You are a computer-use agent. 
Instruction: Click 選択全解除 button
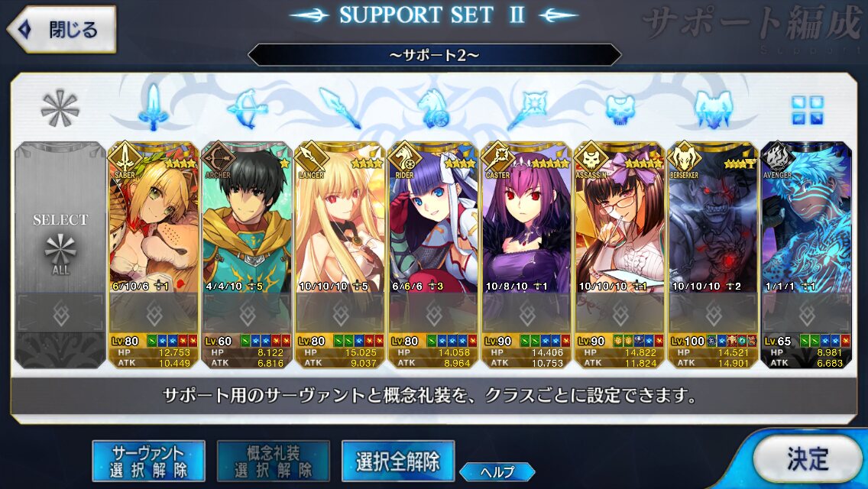(x=398, y=461)
